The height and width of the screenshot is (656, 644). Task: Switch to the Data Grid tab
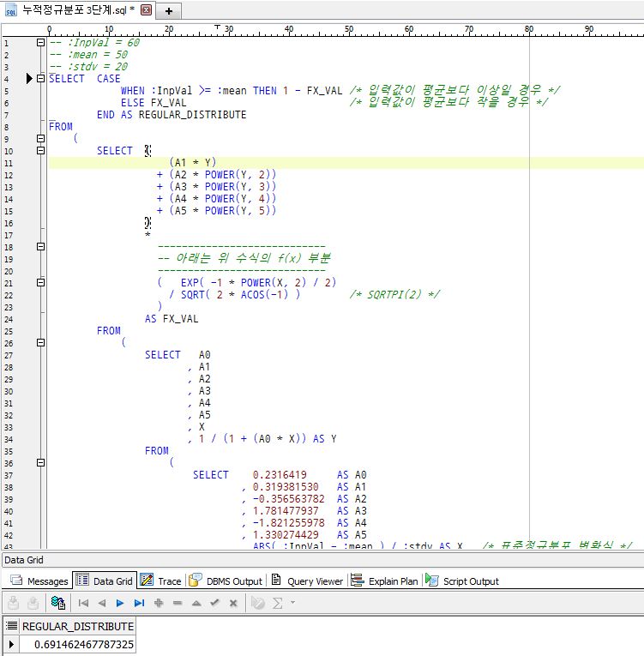click(x=105, y=581)
